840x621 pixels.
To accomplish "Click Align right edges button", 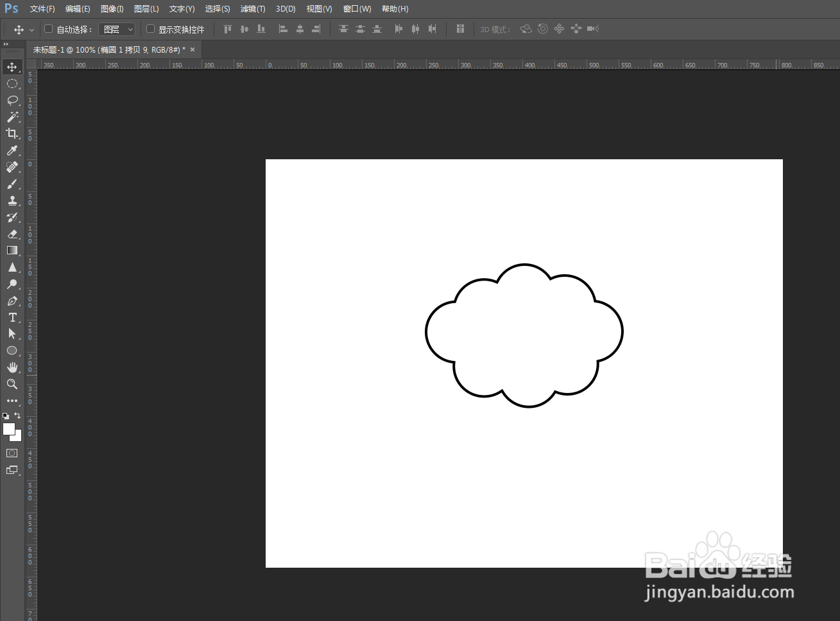I will tap(316, 29).
